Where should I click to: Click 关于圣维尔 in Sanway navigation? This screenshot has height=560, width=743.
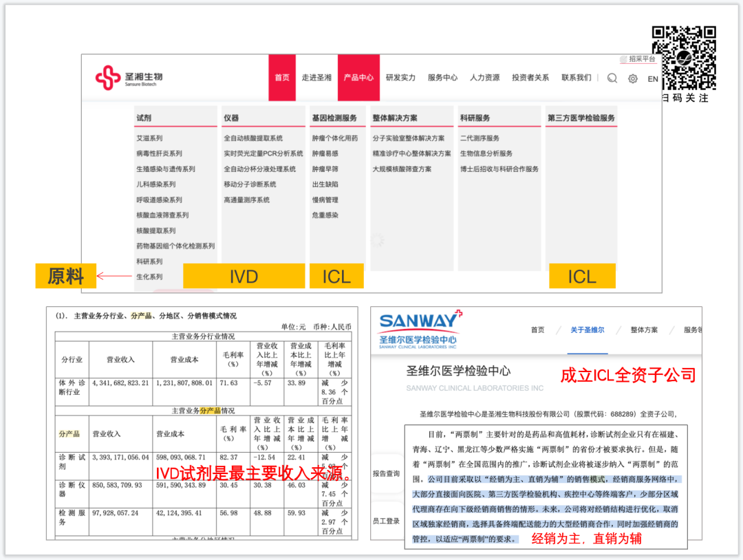587,330
